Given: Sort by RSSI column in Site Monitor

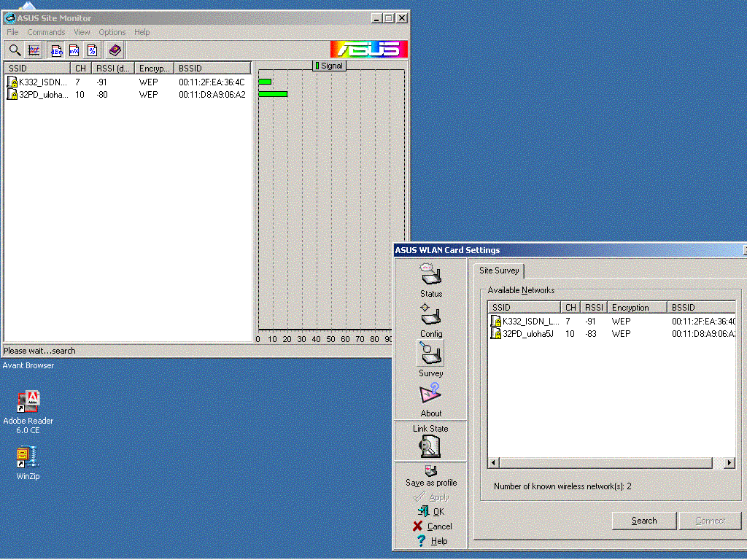Looking at the screenshot, I should (113, 68).
